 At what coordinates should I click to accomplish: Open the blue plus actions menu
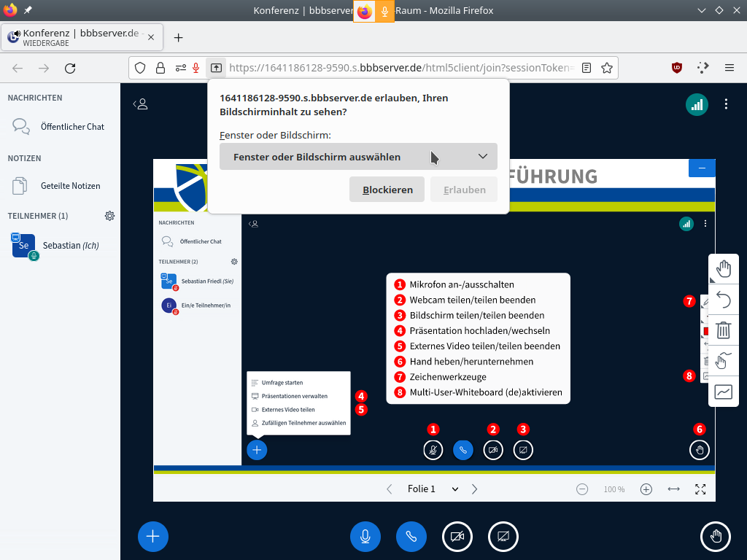tap(153, 537)
